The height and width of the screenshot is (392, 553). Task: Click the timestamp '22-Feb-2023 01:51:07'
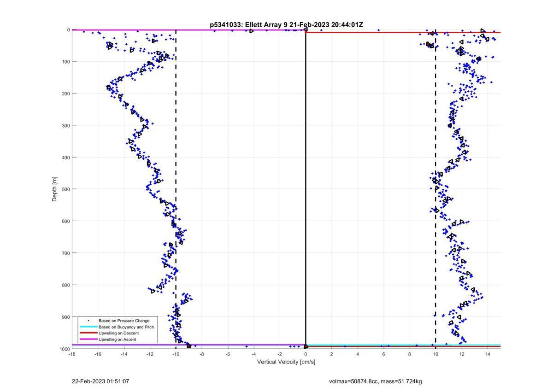point(100,381)
